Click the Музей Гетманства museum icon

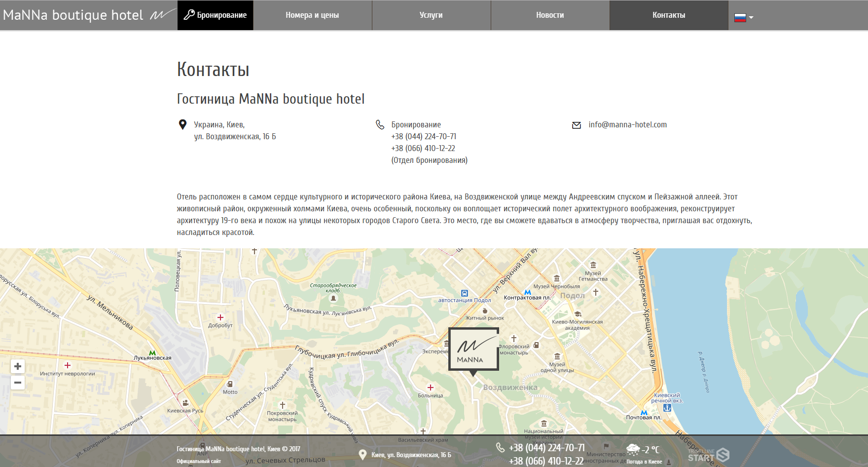point(593,265)
